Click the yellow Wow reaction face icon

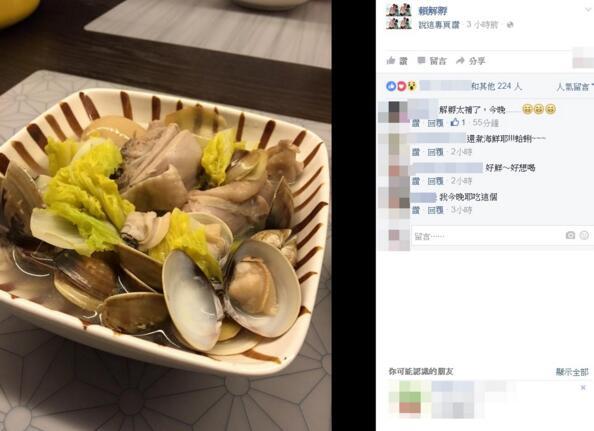point(412,86)
